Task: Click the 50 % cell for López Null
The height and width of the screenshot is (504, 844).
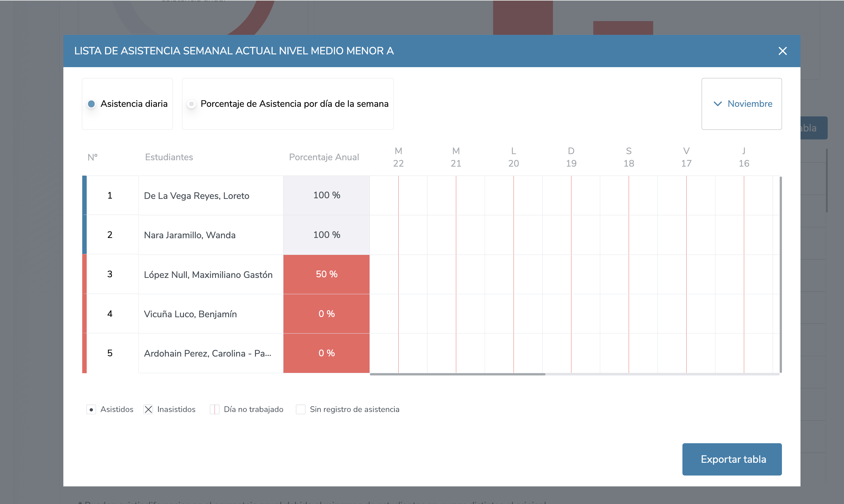Action: [x=326, y=274]
